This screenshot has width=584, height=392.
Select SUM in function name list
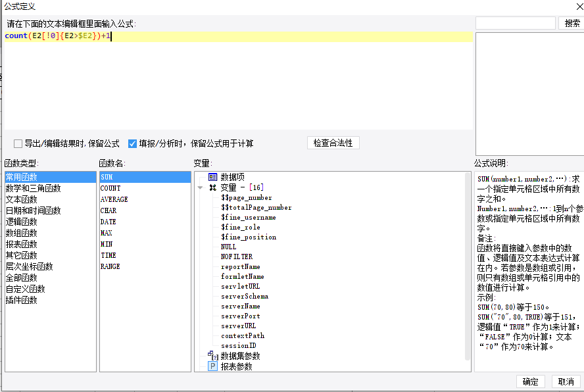click(x=145, y=177)
